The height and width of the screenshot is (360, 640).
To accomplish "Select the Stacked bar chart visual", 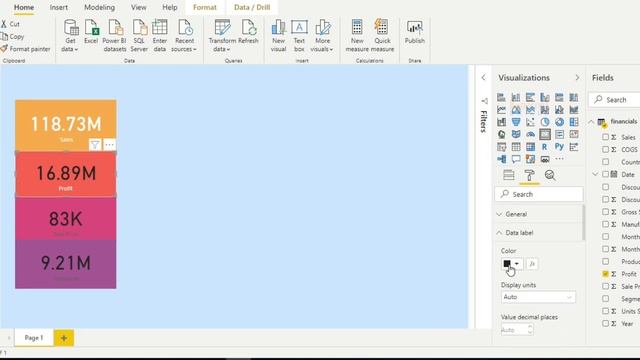I will click(501, 97).
